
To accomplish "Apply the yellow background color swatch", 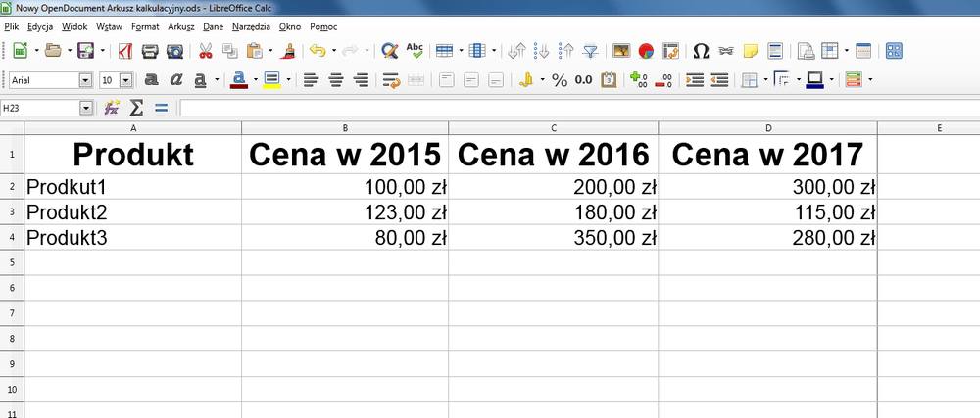I will (271, 80).
